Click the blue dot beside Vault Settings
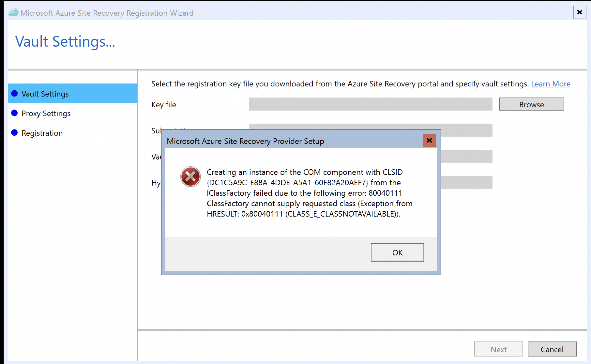The width and height of the screenshot is (591, 364). coord(14,93)
